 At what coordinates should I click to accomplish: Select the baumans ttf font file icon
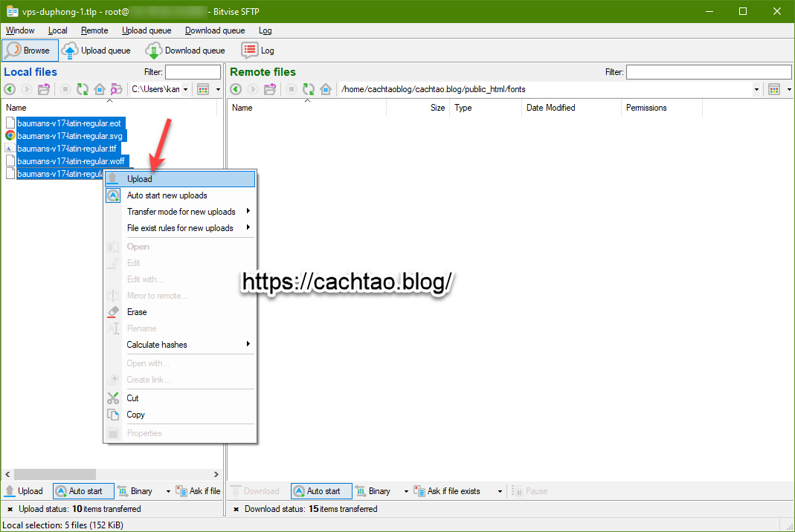(x=10, y=149)
